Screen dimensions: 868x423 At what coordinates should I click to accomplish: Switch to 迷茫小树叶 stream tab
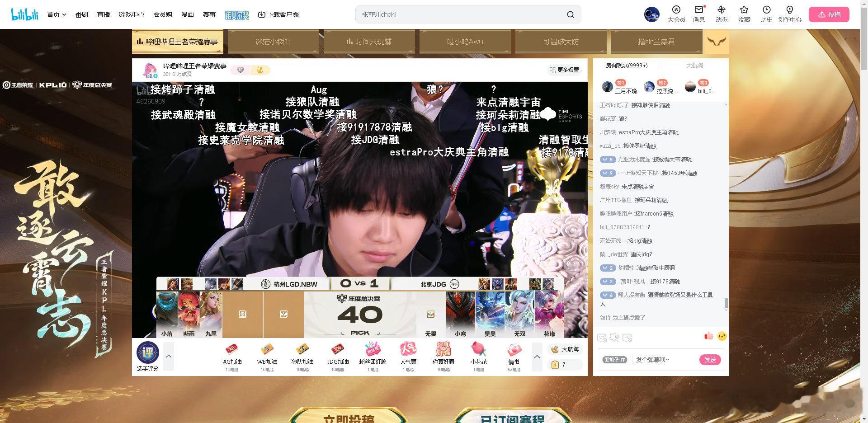coord(273,42)
